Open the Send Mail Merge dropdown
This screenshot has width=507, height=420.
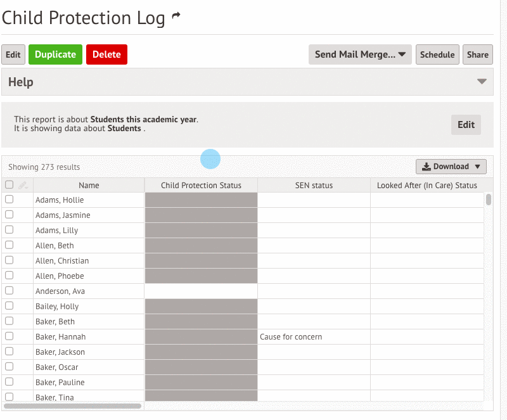pyautogui.click(x=359, y=54)
